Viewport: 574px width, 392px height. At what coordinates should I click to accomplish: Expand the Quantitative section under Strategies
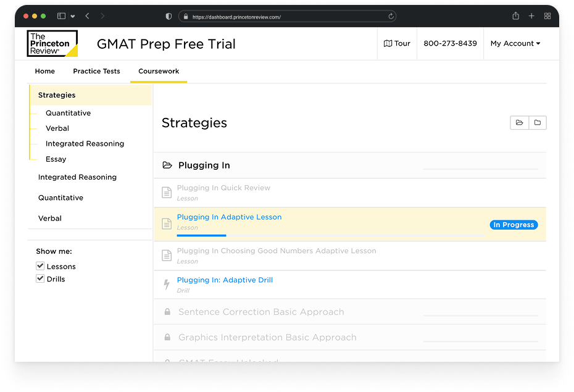coord(68,113)
